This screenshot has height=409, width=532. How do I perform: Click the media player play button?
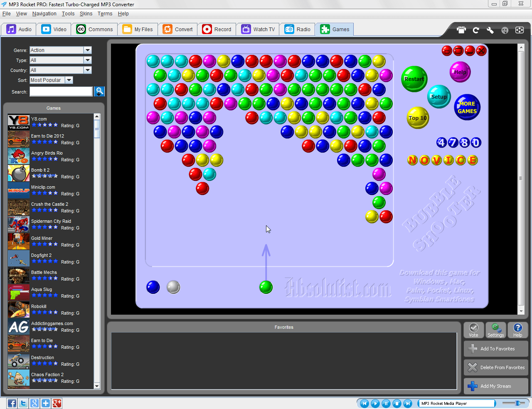point(375,403)
